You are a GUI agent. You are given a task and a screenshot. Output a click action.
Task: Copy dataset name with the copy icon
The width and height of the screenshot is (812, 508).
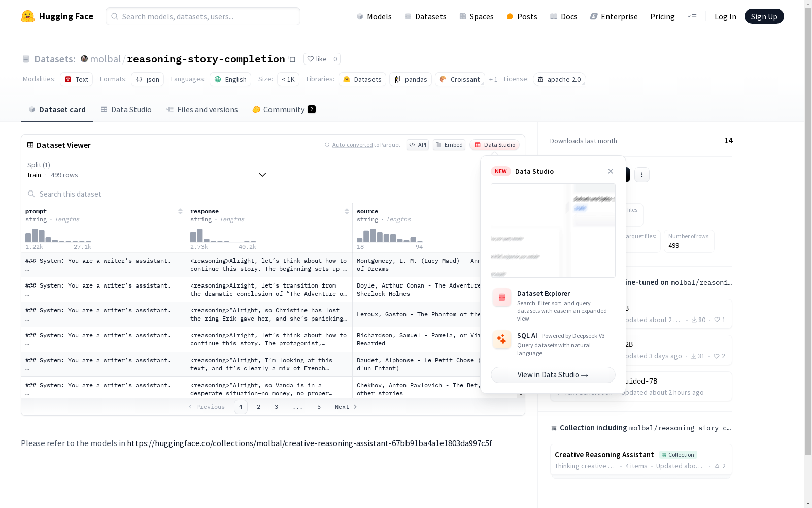[292, 59]
